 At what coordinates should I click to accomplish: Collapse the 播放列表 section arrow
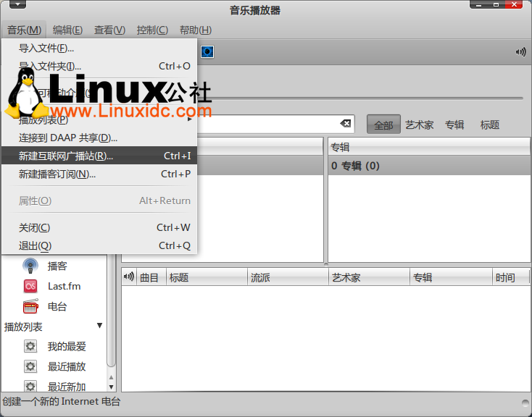pos(99,326)
